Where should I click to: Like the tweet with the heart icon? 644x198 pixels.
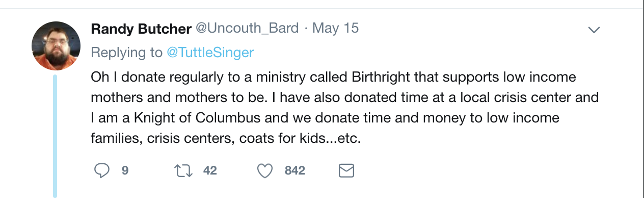click(265, 170)
